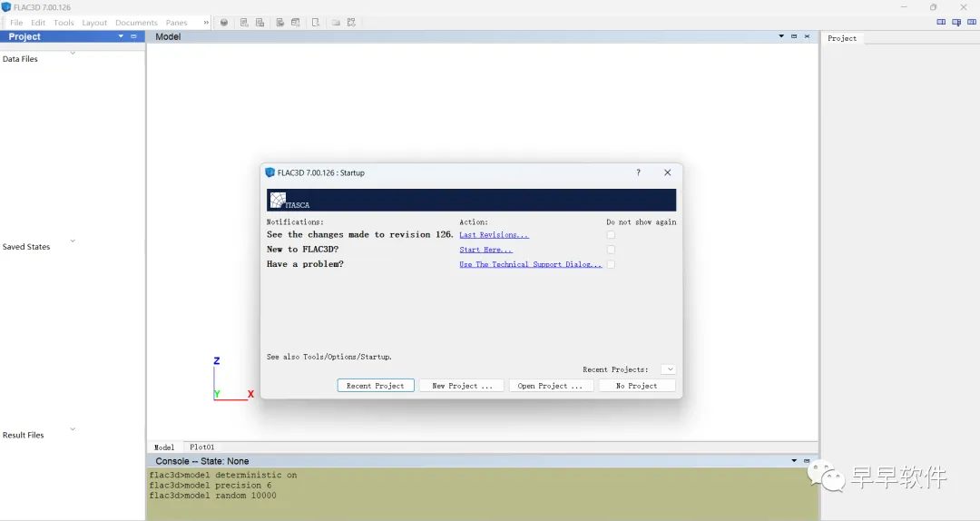This screenshot has width=980, height=521.
Task: Open the Model pane's drop-down arrow menu
Action: click(781, 36)
